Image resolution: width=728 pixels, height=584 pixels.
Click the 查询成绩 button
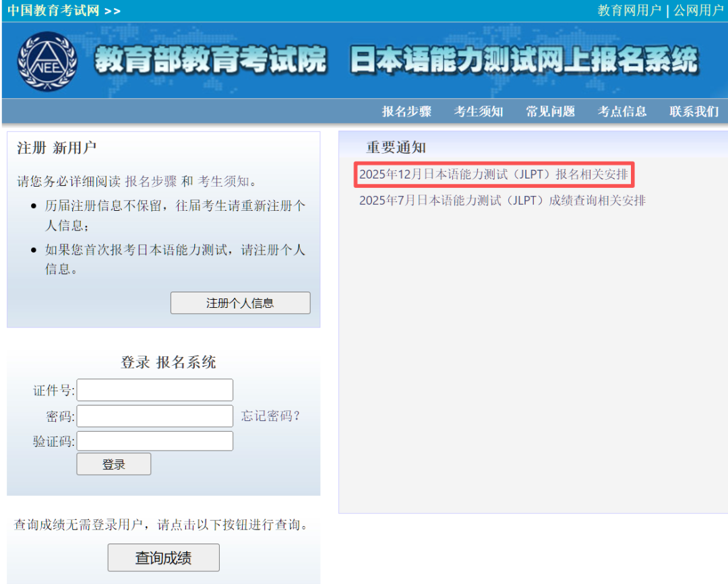click(x=163, y=558)
